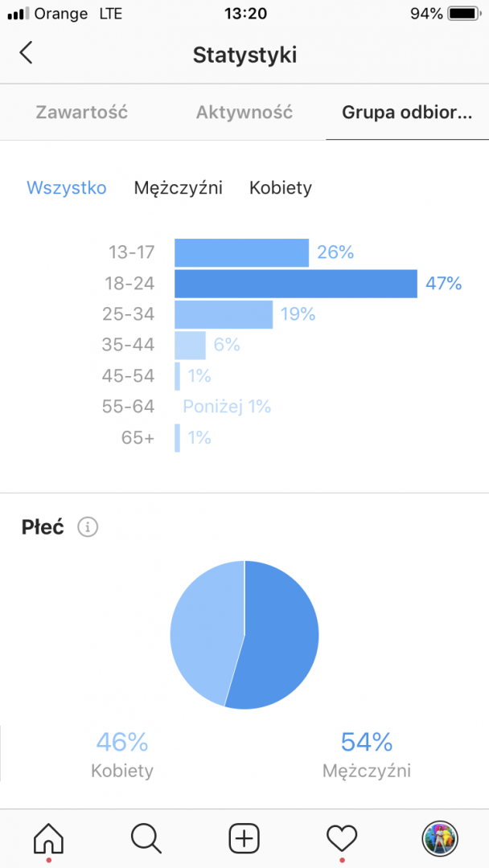Screen dimensions: 489x868
Task: Select the Grupa odbiorców tab
Action: (407, 113)
